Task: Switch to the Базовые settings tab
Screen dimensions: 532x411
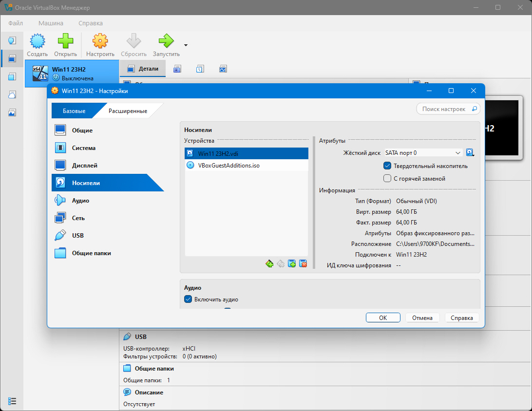Action: pos(74,111)
